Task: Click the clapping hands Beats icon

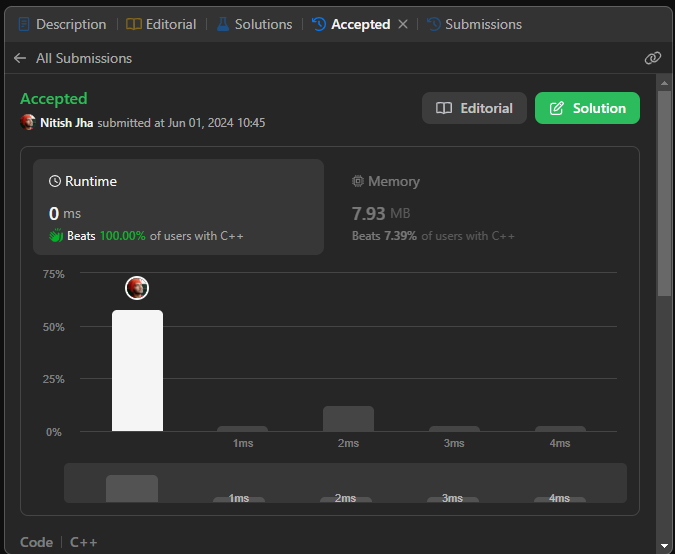Action: tap(56, 235)
